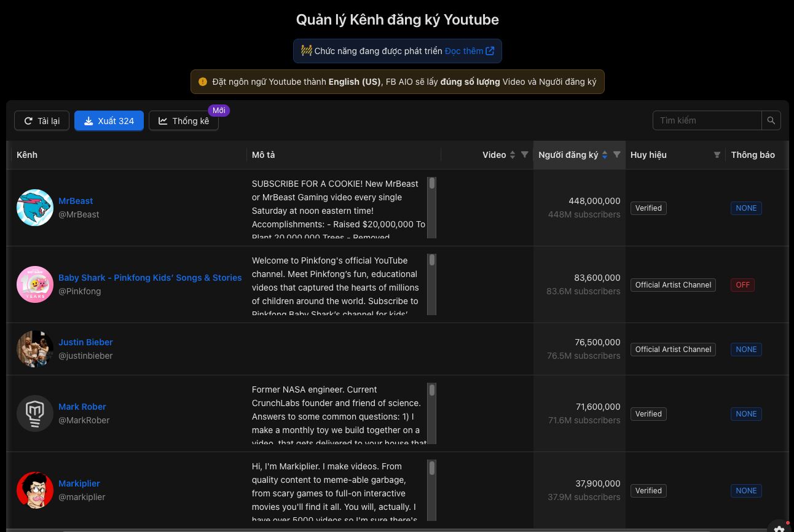Image resolution: width=794 pixels, height=532 pixels.
Task: Click Official Artist Channel badge for Pinkfong
Action: 673,285
